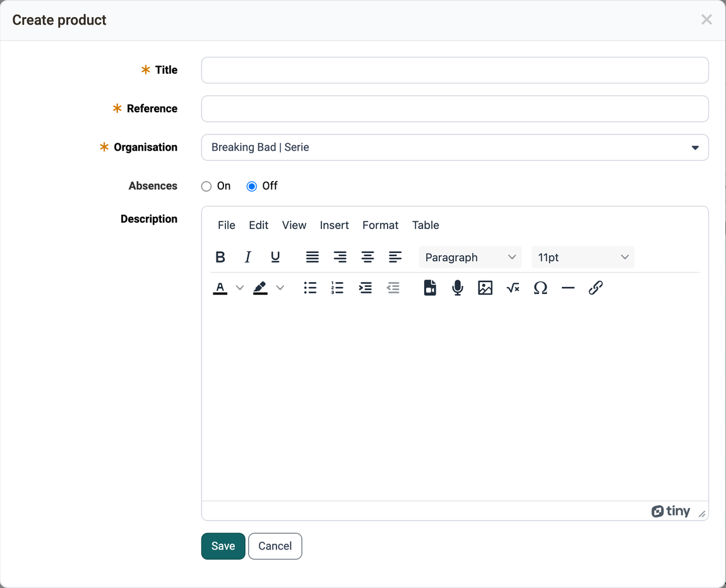This screenshot has width=726, height=588.
Task: Click the Title field label
Action: (166, 70)
